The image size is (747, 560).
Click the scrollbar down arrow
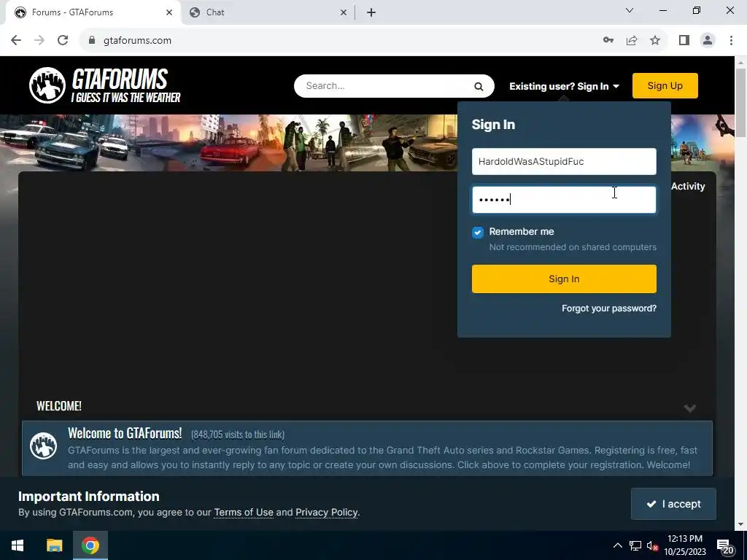tap(741, 524)
